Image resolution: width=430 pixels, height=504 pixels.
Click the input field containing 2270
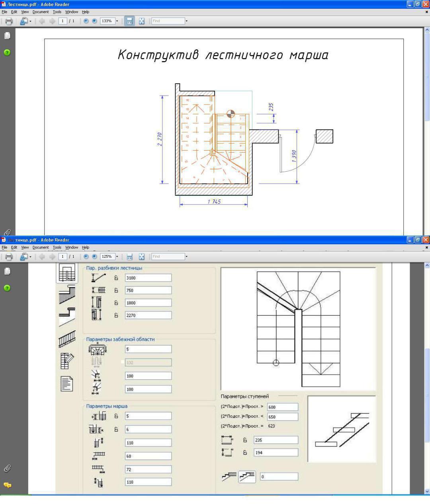click(x=148, y=315)
